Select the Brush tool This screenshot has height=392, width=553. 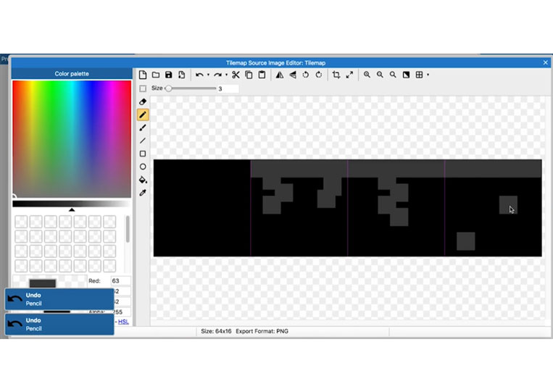(x=143, y=128)
